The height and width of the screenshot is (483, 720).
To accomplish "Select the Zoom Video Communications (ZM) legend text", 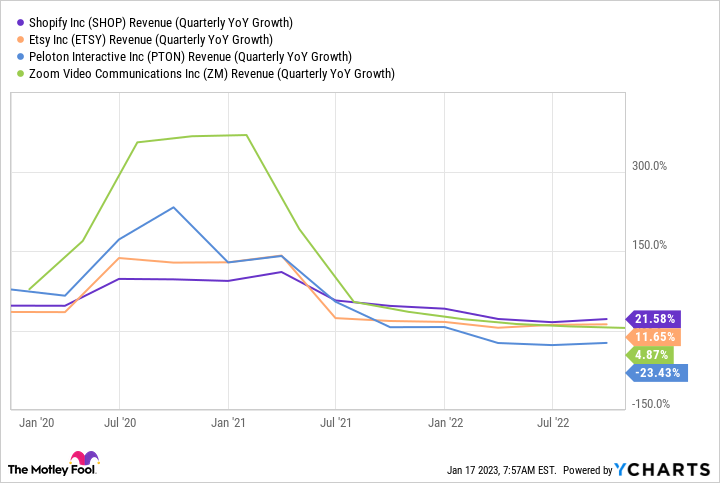I will [212, 73].
